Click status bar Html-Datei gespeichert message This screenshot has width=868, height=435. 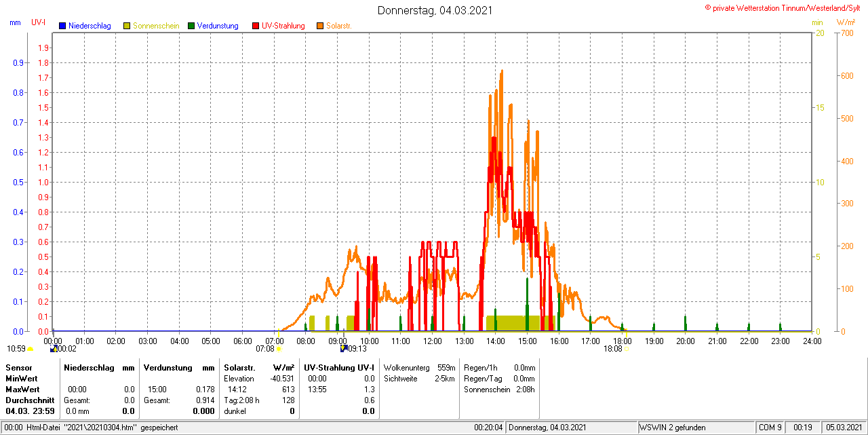click(x=92, y=428)
